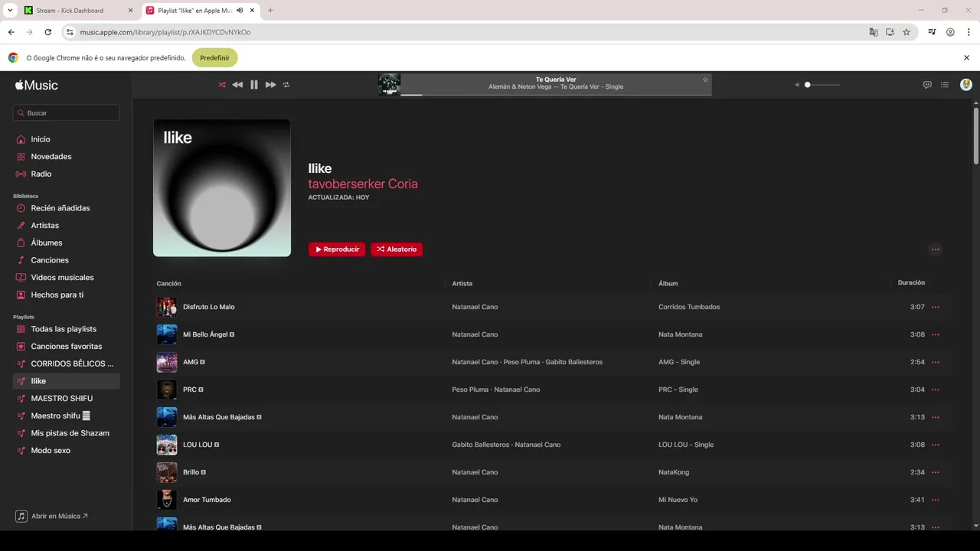980x551 pixels.
Task: Favorite the now playing song star
Action: point(705,80)
